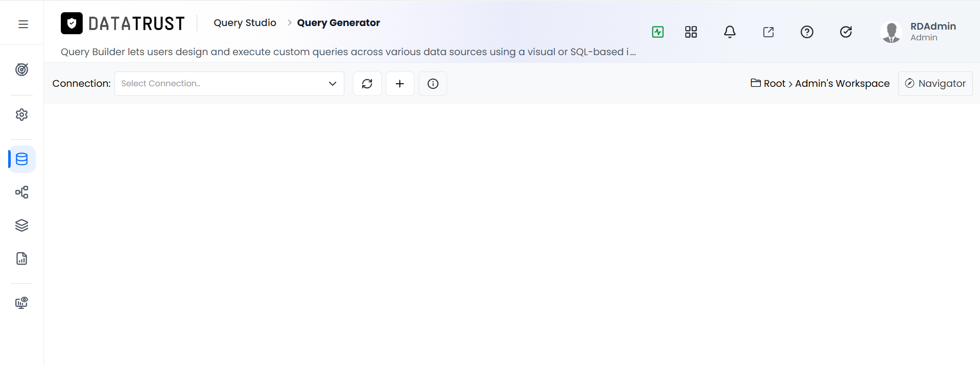Click Root in workspace path
The height and width of the screenshot is (365, 980).
(774, 84)
